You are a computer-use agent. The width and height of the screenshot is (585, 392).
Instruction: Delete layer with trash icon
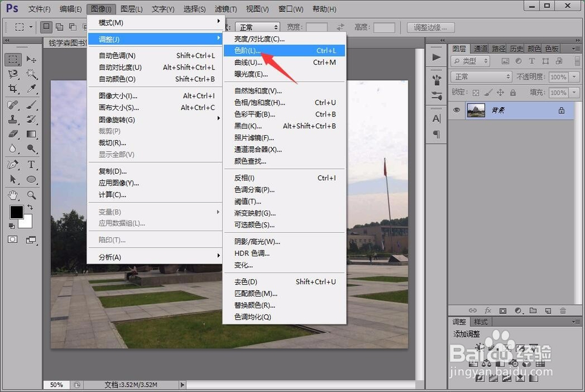coord(563,310)
